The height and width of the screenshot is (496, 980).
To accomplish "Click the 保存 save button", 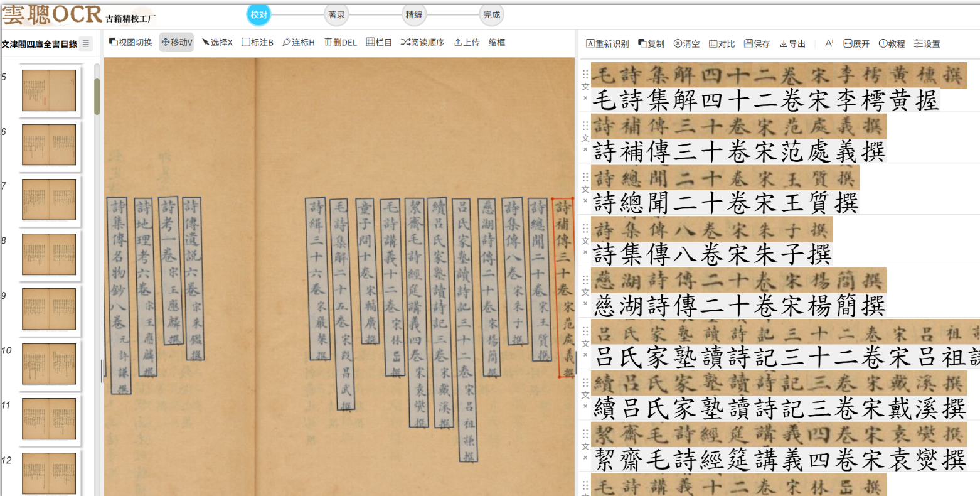I will [757, 43].
